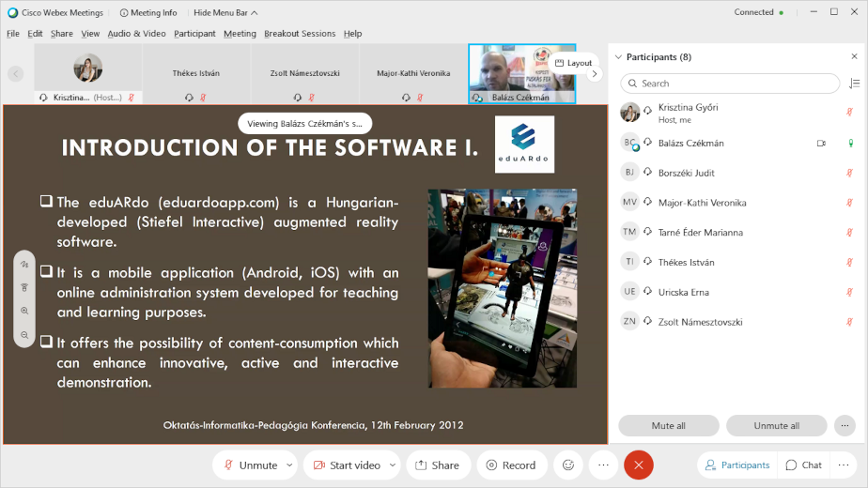Open the Layout options
Image resolution: width=868 pixels, height=488 pixels.
[573, 63]
